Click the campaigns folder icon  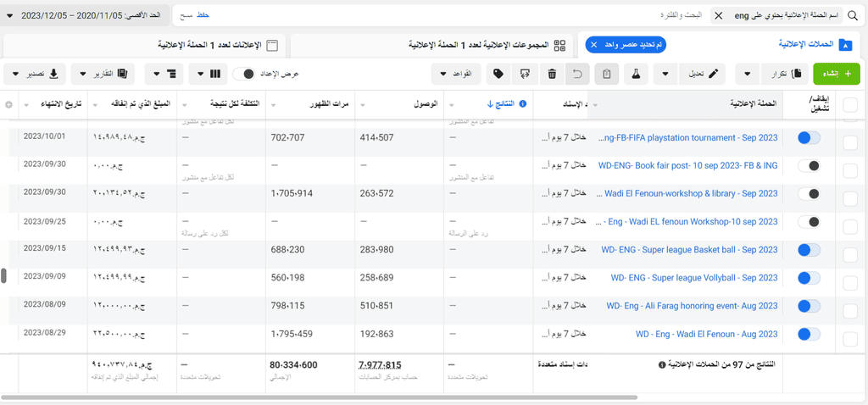click(845, 46)
